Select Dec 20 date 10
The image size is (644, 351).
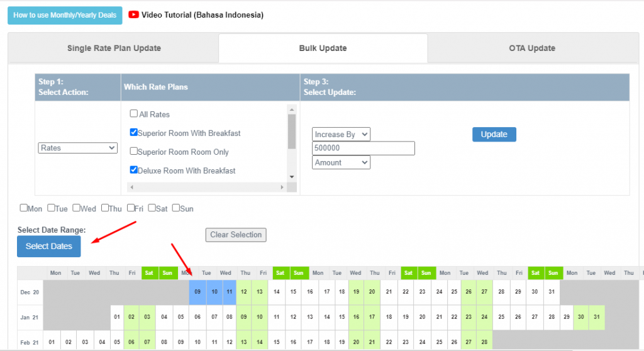coord(214,292)
